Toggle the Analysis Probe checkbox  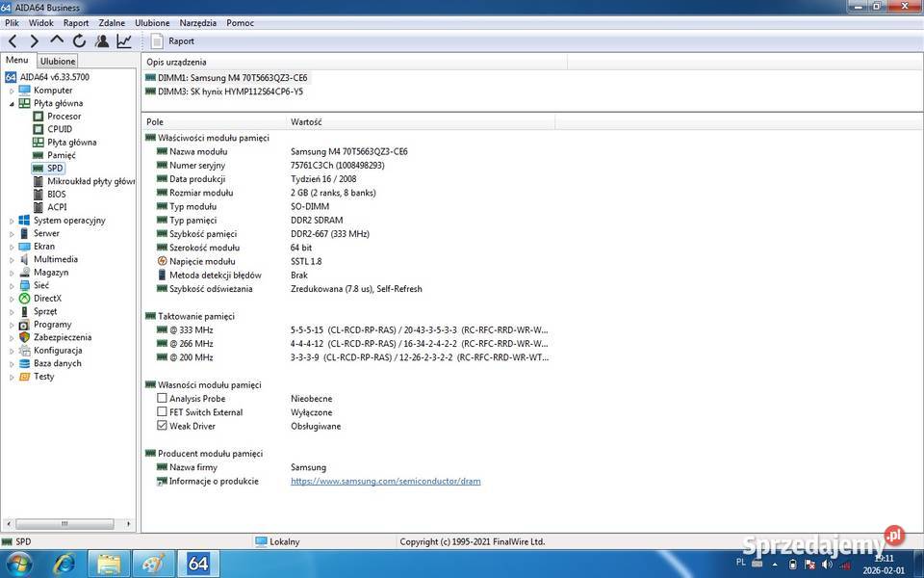tap(162, 399)
